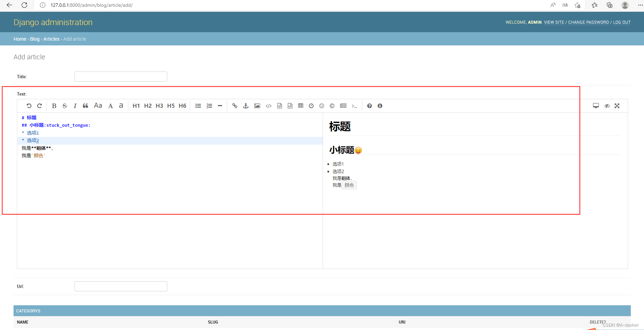Go to Home in the breadcrumb
The width and height of the screenshot is (644, 330).
[20, 39]
